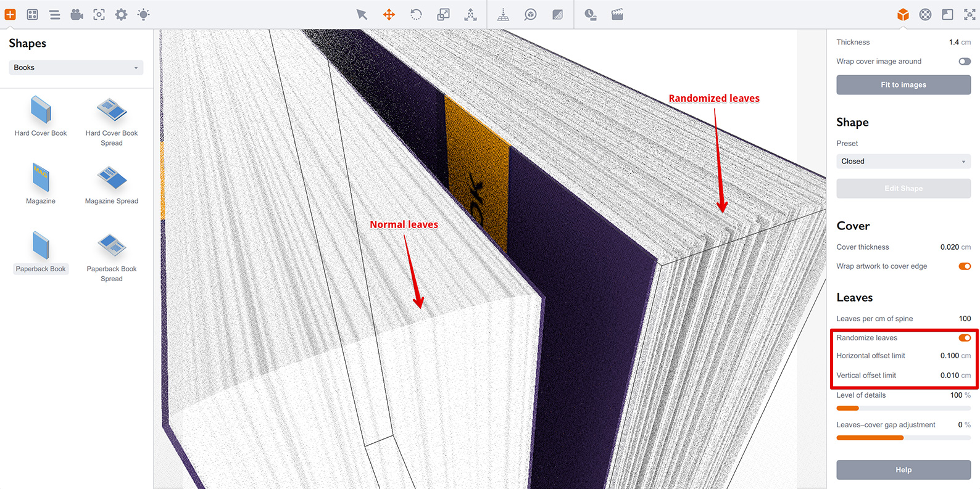Click the clock render icon
Image resolution: width=980 pixels, height=489 pixels.
pyautogui.click(x=591, y=14)
